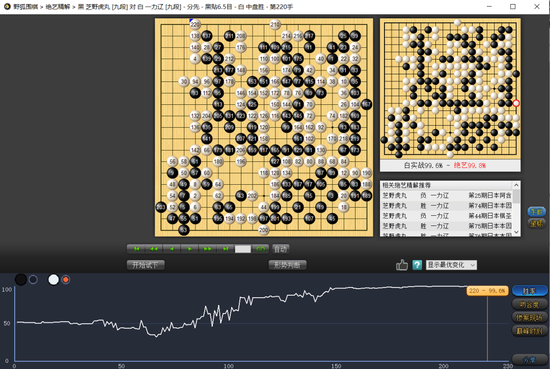The height and width of the screenshot is (369, 550).
Task: Click the green GO button
Action: 261,249
